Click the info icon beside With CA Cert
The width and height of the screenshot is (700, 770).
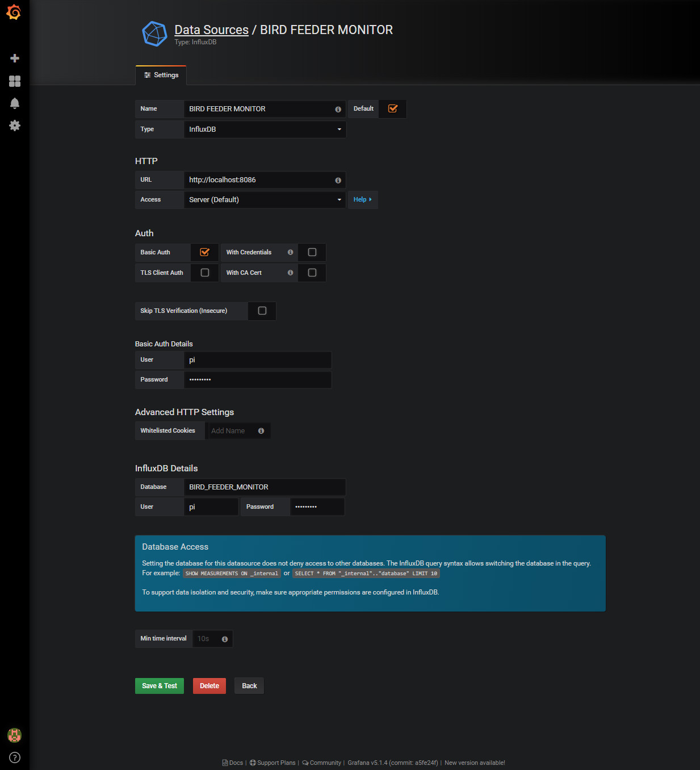pos(290,273)
